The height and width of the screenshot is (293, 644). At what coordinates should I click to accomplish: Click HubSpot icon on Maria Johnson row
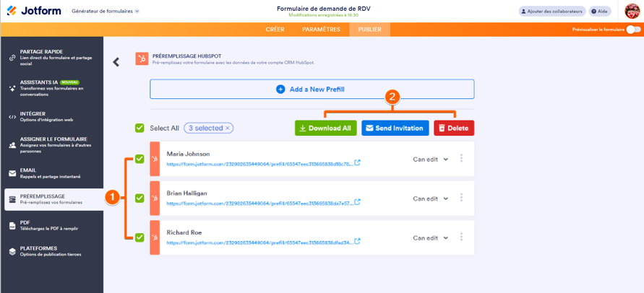155,159
